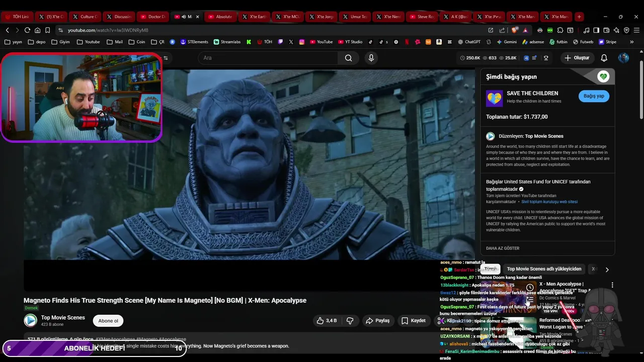
Task: Click the ChatGPT bookmark
Action: (469, 42)
